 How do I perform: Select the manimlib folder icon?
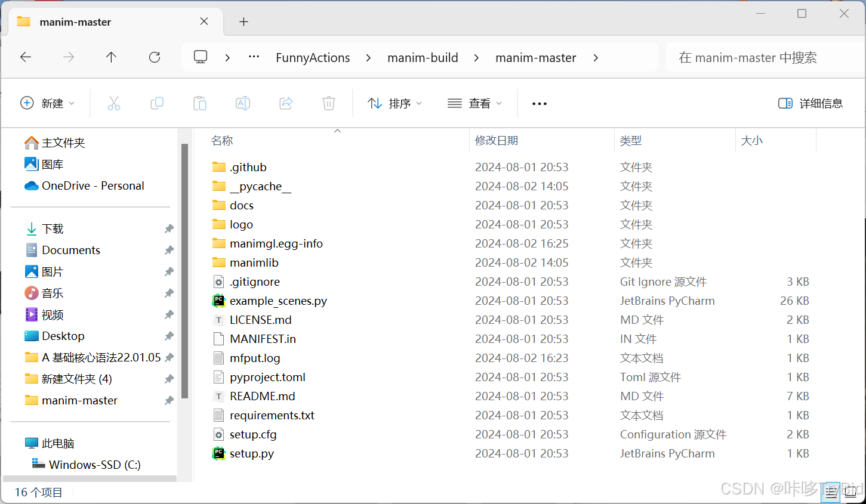click(x=219, y=262)
